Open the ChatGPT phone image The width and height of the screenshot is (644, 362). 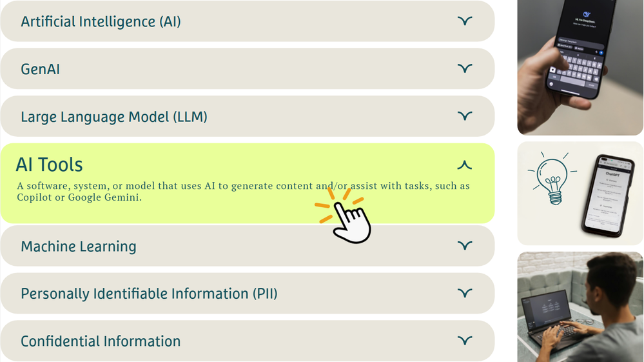605,195
